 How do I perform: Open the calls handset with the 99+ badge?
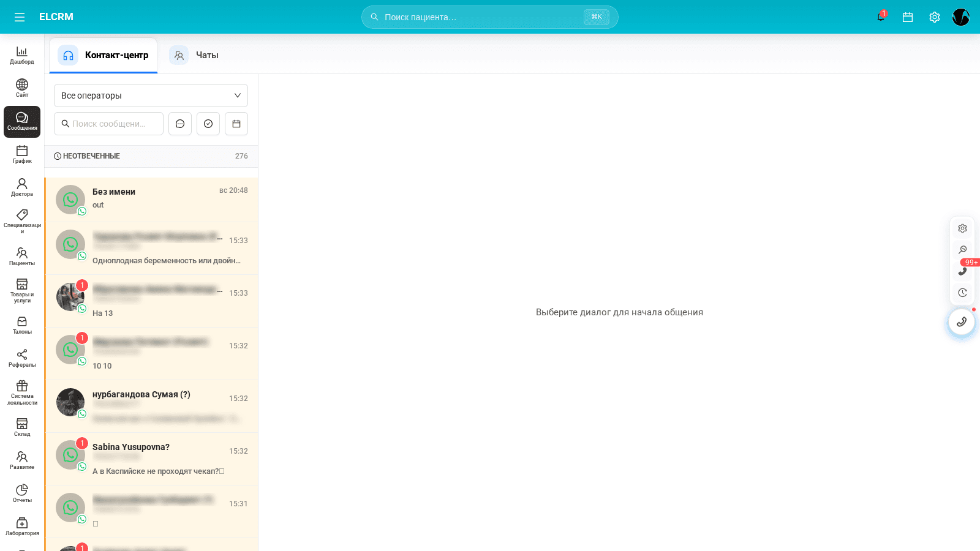(962, 271)
